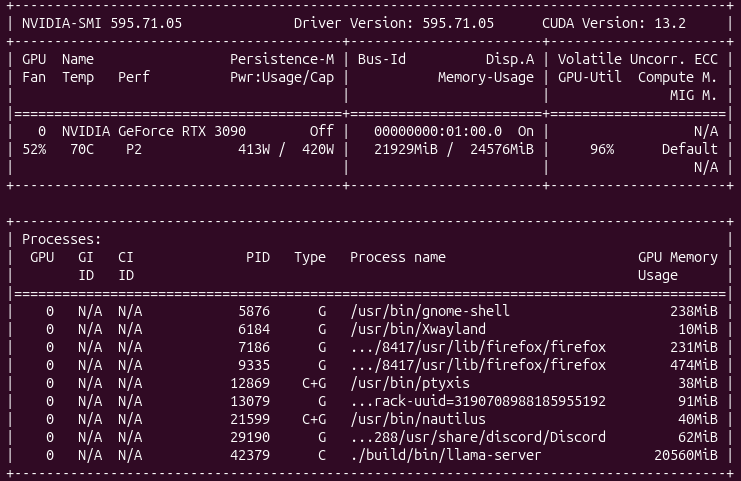741x481 pixels.
Task: Select the PID column header
Action: [258, 257]
